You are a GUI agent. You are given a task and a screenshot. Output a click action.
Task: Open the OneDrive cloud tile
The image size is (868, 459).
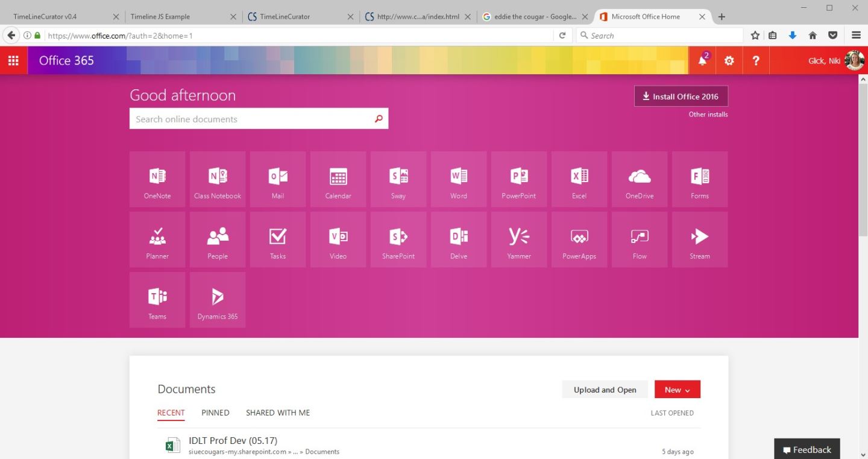(640, 179)
